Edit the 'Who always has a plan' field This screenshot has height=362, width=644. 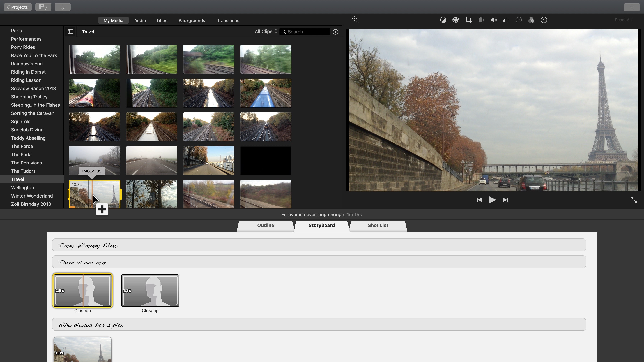pos(319,324)
